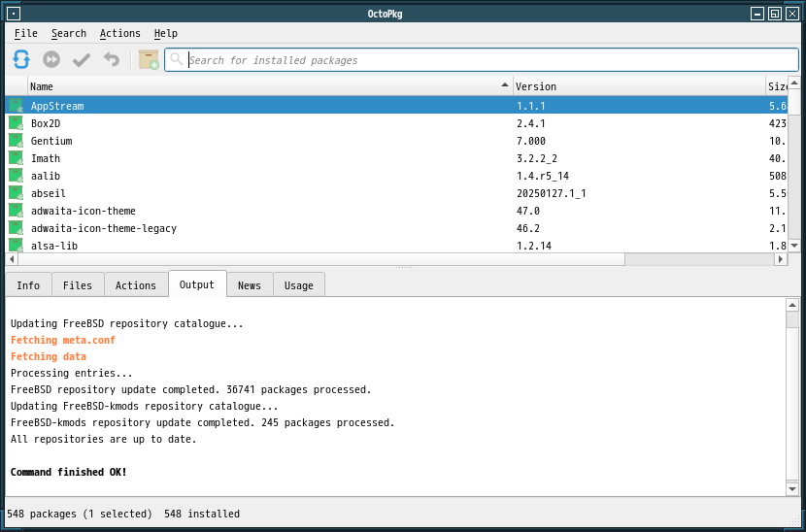Viewport: 806px width, 532px height.
Task: Select the AppStream package row
Action: pos(396,106)
